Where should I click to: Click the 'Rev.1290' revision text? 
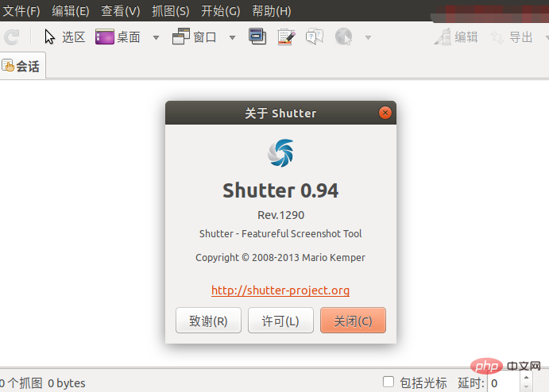280,215
